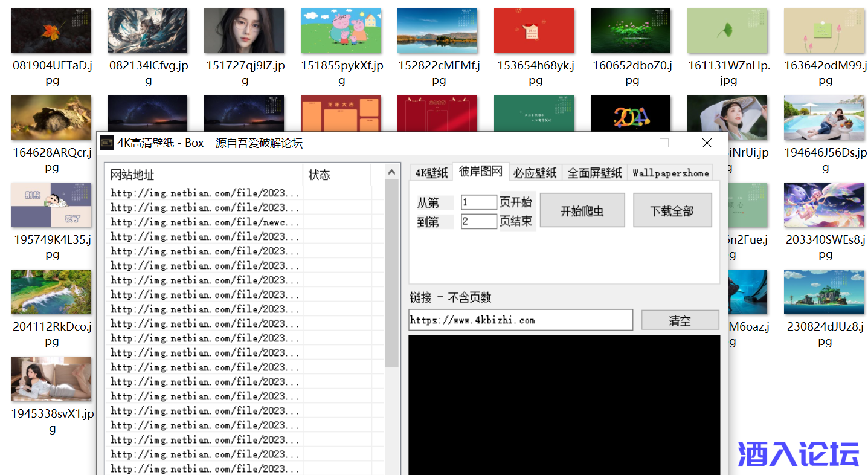Select the Wallpapershome tab

click(670, 173)
